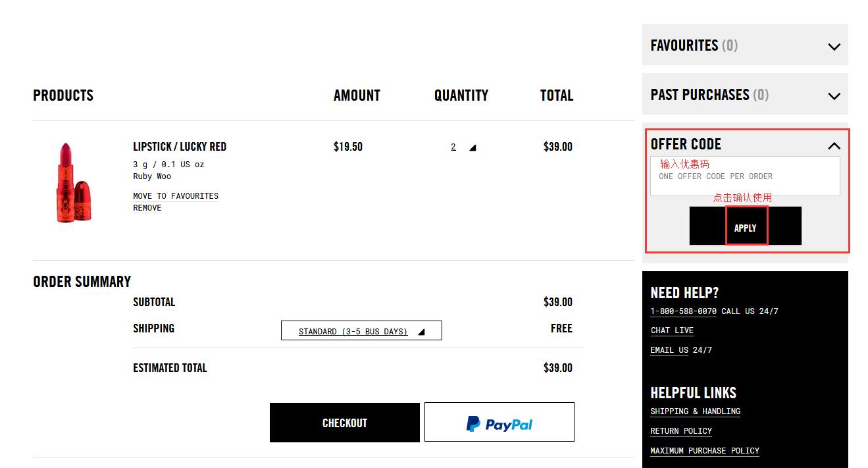Open the Chat Live link
Viewport: 868px width, 468px height.
pyautogui.click(x=672, y=330)
